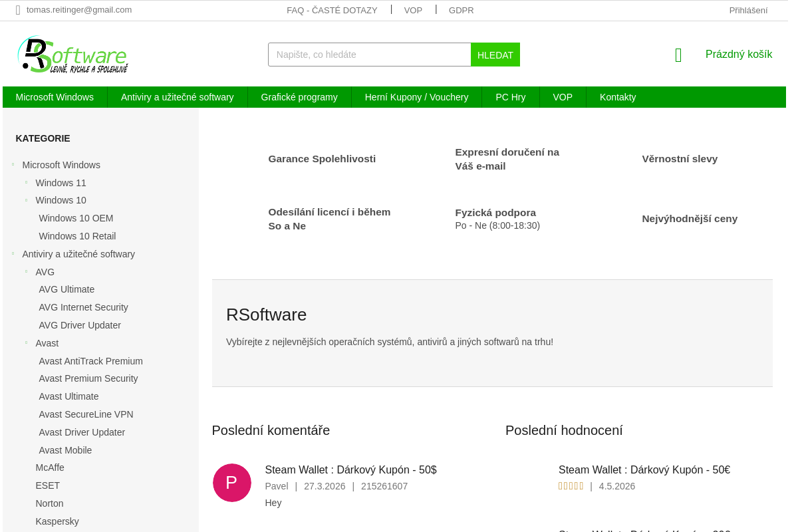Click the search input field
Viewport: 798px width, 532px height.
[x=370, y=55]
